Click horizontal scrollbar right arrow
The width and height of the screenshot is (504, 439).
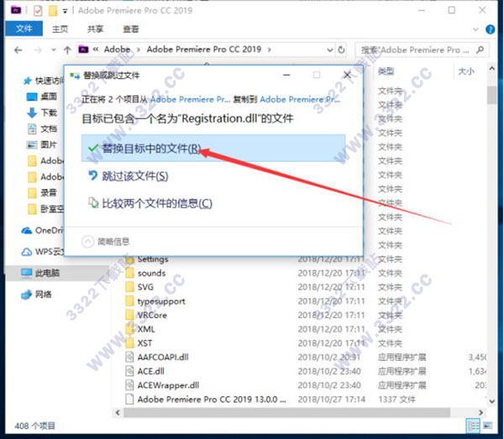(x=480, y=413)
